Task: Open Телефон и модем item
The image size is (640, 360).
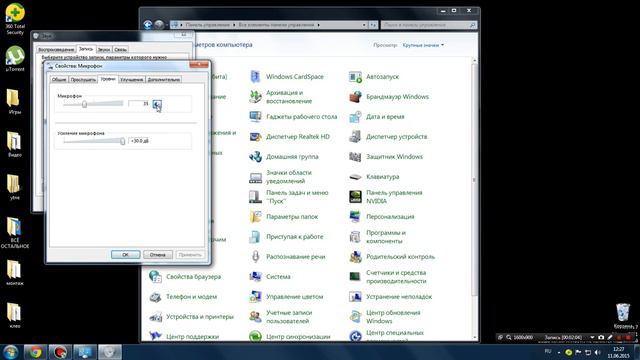Action: [x=183, y=297]
